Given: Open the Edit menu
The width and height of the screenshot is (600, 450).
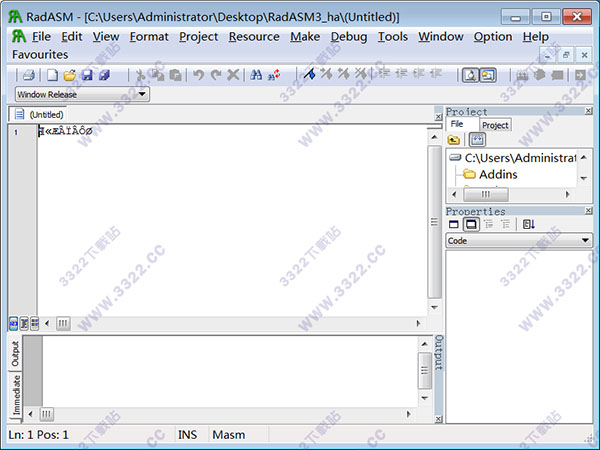Looking at the screenshot, I should 72,37.
